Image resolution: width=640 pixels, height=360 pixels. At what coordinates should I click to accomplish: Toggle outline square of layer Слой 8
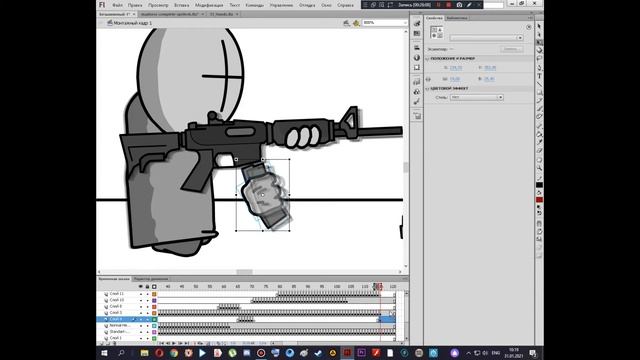(154, 307)
